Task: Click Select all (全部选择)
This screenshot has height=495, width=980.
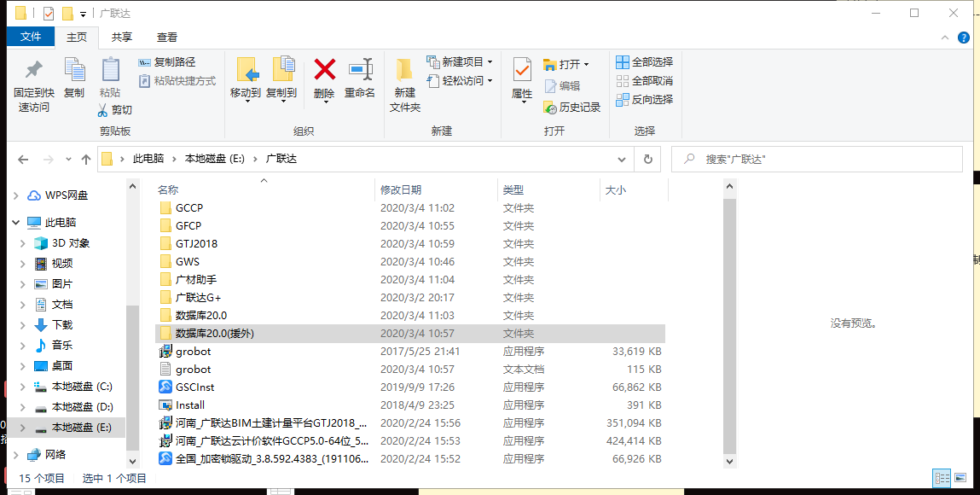Action: [644, 61]
